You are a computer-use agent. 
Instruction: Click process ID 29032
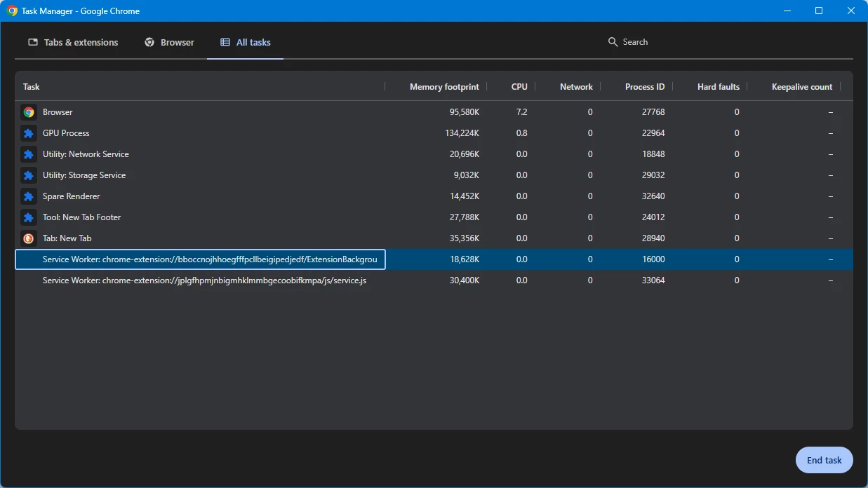pyautogui.click(x=653, y=175)
